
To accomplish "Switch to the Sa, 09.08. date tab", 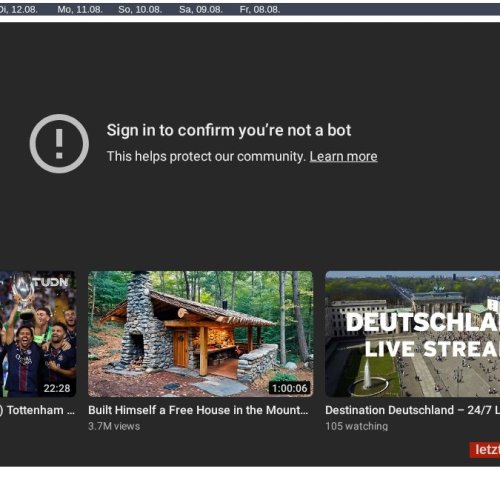I will 201,9.
